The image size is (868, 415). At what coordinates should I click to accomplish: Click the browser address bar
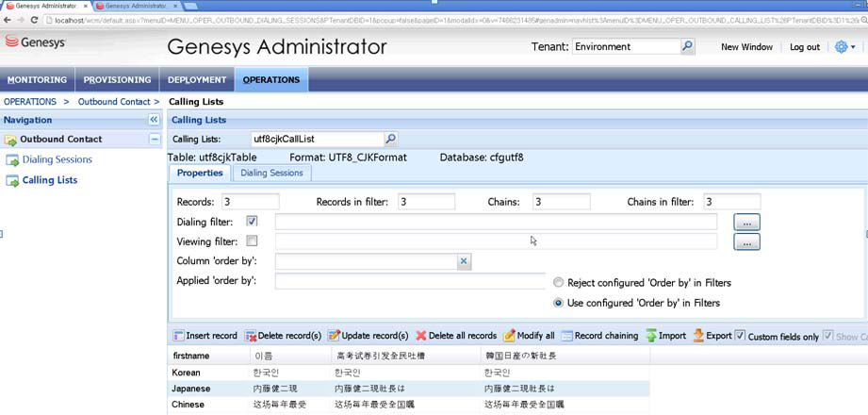[454, 20]
